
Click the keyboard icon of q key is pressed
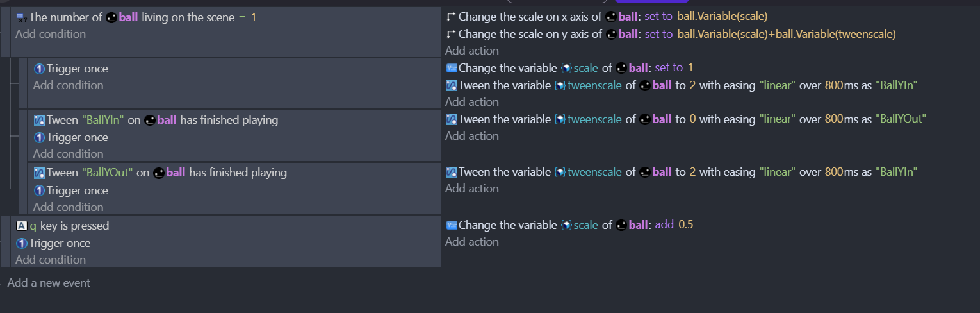click(22, 226)
